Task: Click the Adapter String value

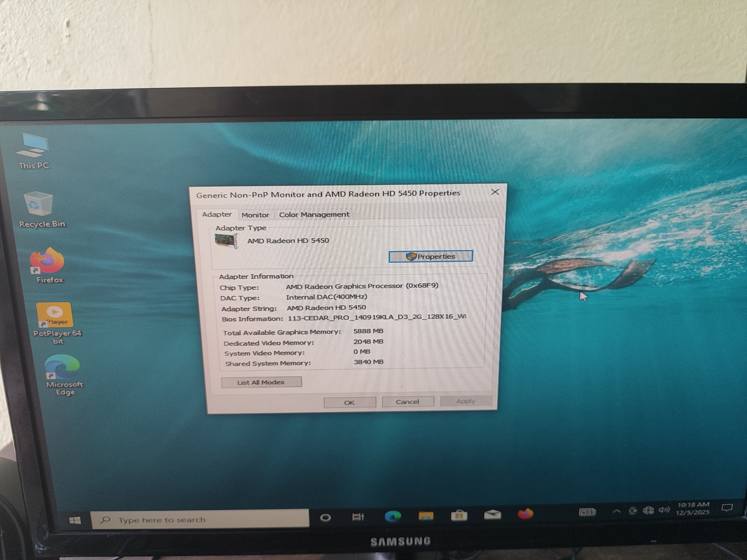Action: coord(326,307)
